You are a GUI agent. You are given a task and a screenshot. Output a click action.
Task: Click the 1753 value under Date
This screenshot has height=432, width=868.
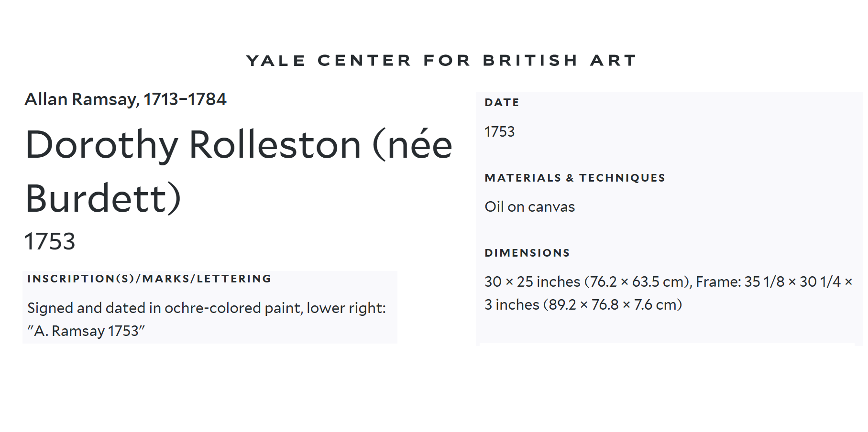[499, 131]
